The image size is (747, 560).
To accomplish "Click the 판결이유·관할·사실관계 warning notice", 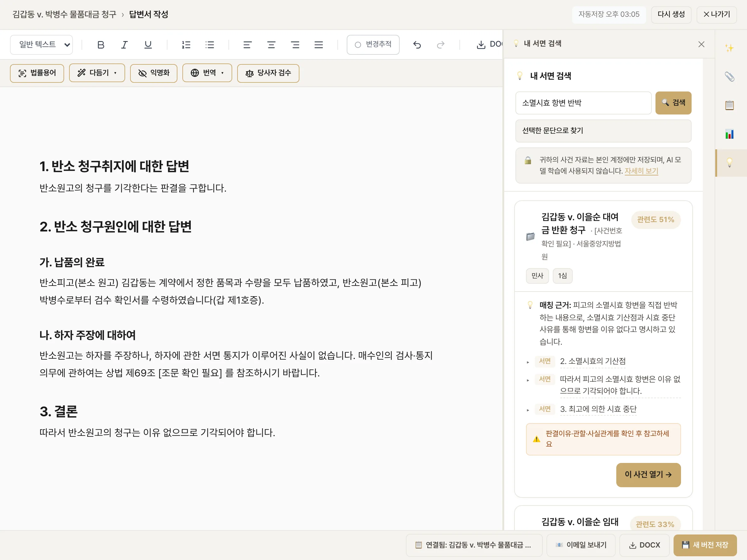I will pos(603,439).
